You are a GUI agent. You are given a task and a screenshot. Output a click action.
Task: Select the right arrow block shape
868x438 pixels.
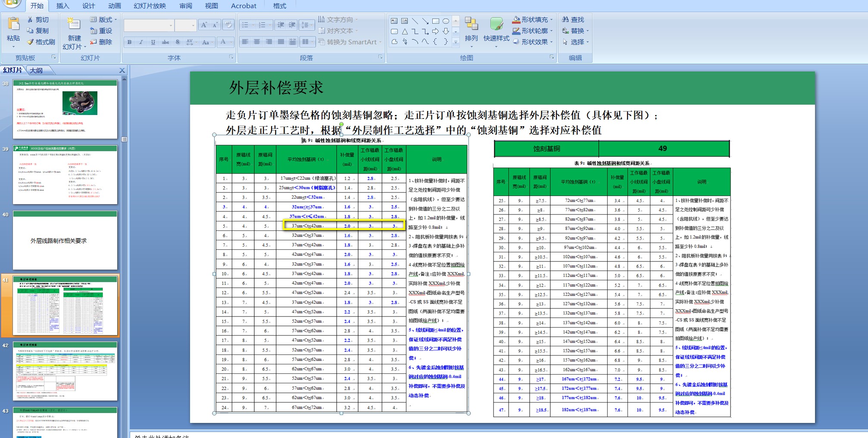point(435,31)
